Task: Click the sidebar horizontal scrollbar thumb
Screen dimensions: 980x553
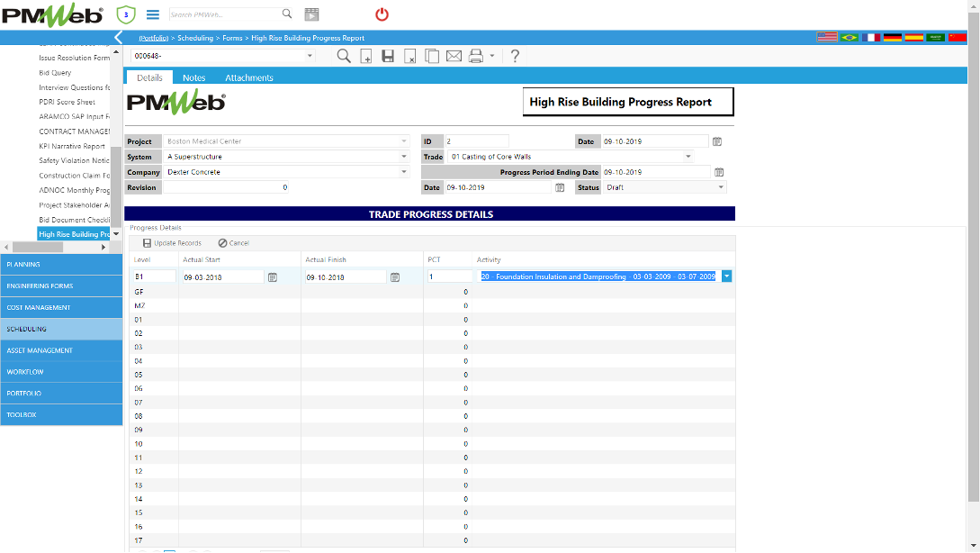Action: (38, 247)
